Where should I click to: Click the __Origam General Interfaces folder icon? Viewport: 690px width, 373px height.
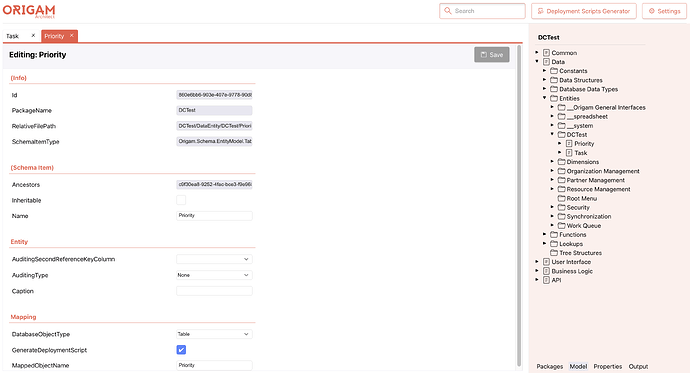(x=562, y=107)
